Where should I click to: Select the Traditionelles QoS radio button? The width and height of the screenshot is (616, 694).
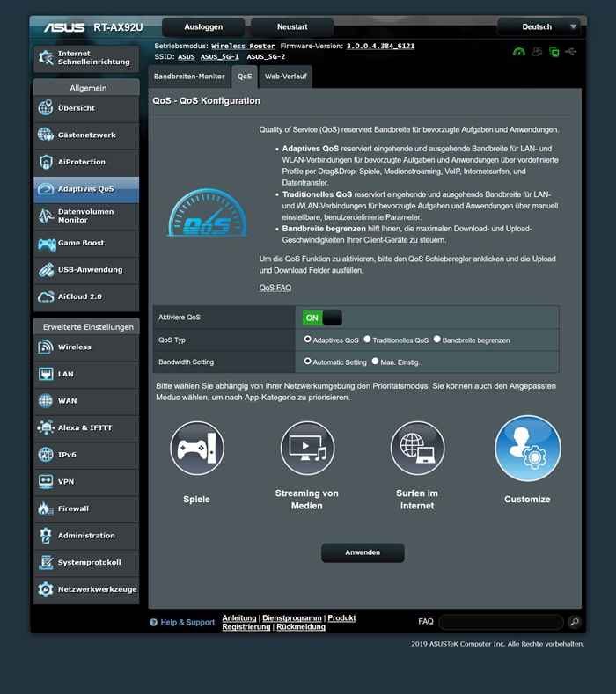[x=367, y=339]
